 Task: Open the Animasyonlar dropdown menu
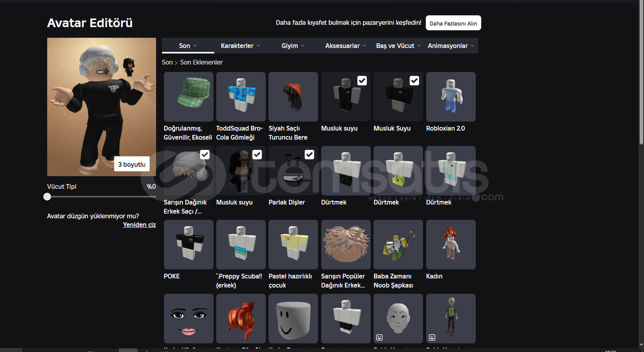pos(451,46)
